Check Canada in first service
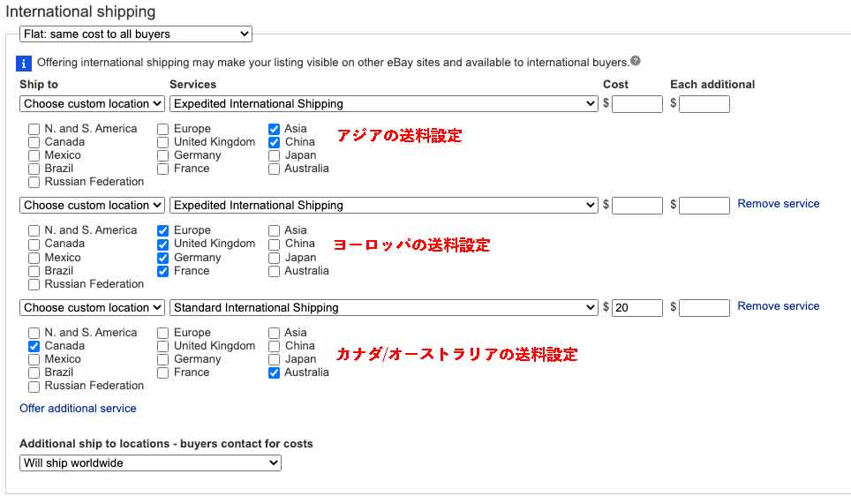This screenshot has width=851, height=504. tap(34, 143)
